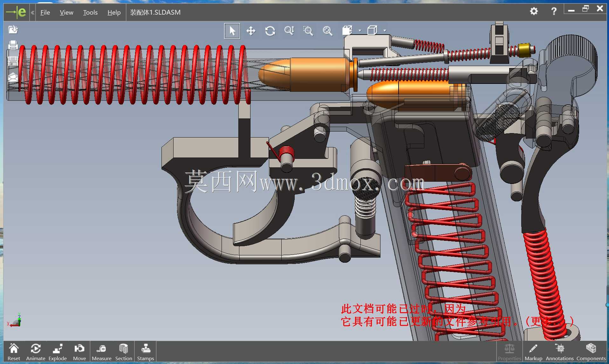Click the Zoom to Area tool
This screenshot has height=364, width=609.
pos(308,31)
